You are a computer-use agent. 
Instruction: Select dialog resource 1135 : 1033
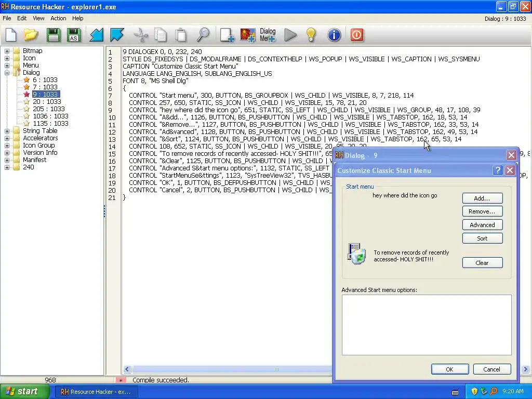click(x=50, y=124)
